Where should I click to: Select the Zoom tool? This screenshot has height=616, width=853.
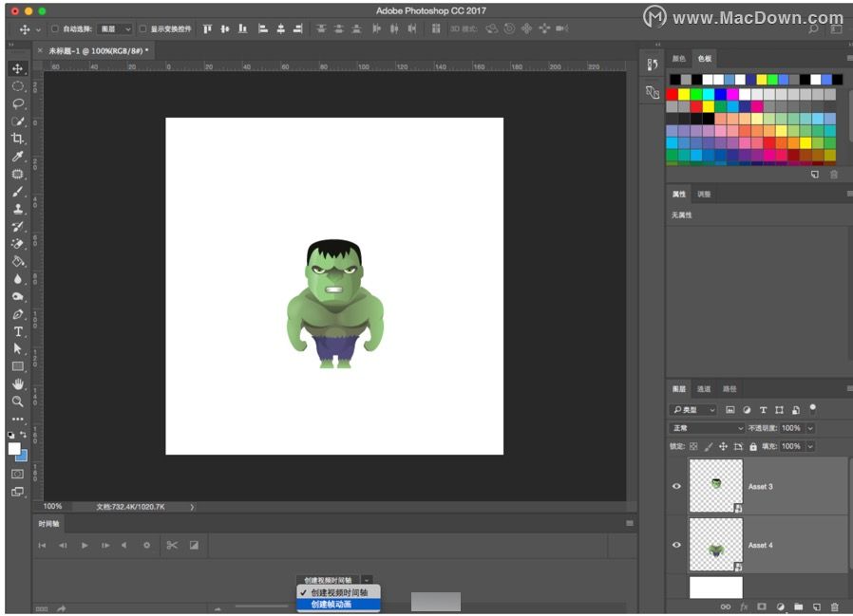[17, 401]
